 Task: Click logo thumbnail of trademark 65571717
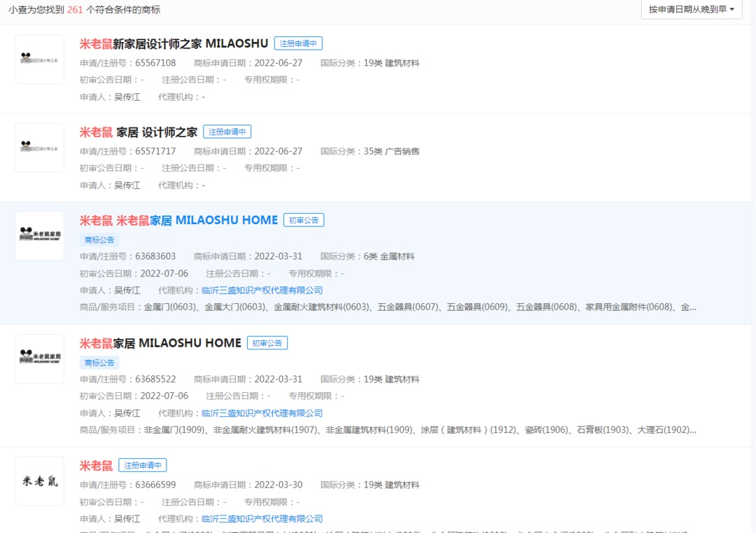[39, 148]
